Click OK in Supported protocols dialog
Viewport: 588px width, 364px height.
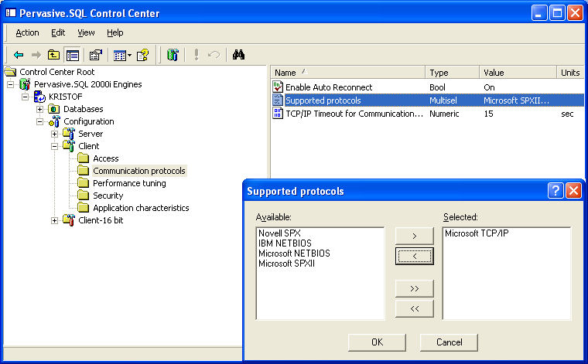click(377, 342)
